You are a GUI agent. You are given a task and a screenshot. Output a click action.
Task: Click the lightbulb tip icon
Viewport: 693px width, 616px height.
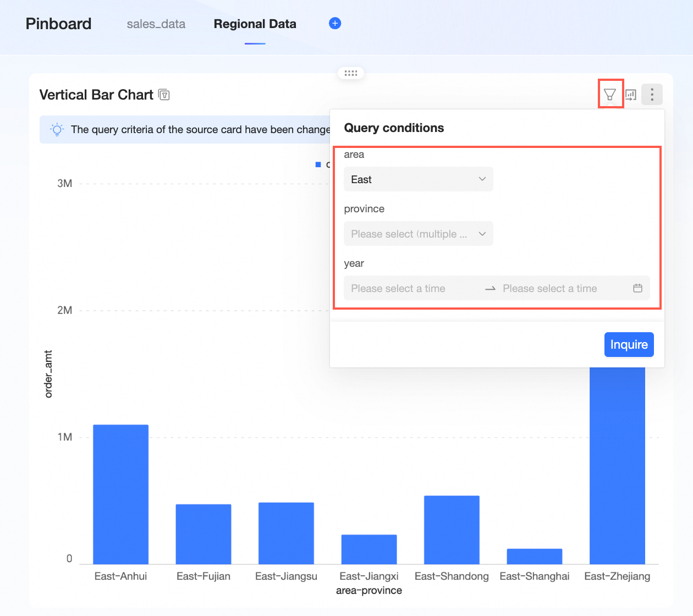click(57, 130)
